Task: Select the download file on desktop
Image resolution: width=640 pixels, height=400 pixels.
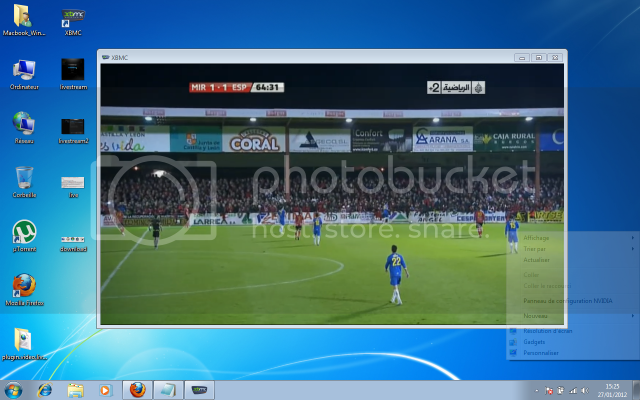Action: 73,244
